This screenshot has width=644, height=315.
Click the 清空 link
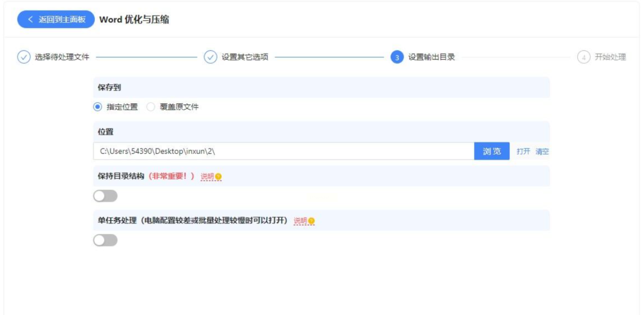tap(542, 151)
